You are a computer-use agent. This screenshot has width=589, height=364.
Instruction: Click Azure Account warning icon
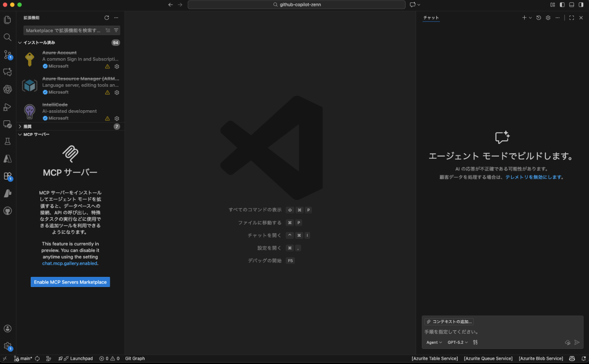coord(107,66)
